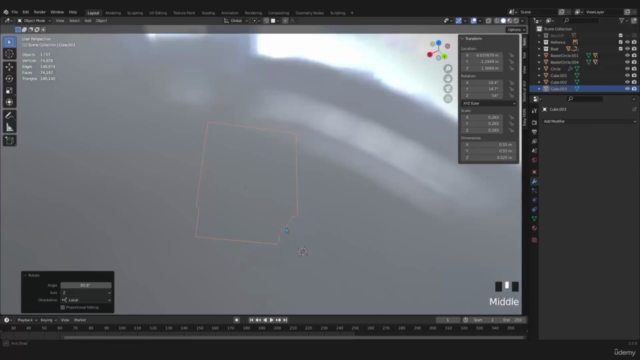Select the Cursor tool
The height and width of the screenshot is (360, 640).
pos(9,54)
